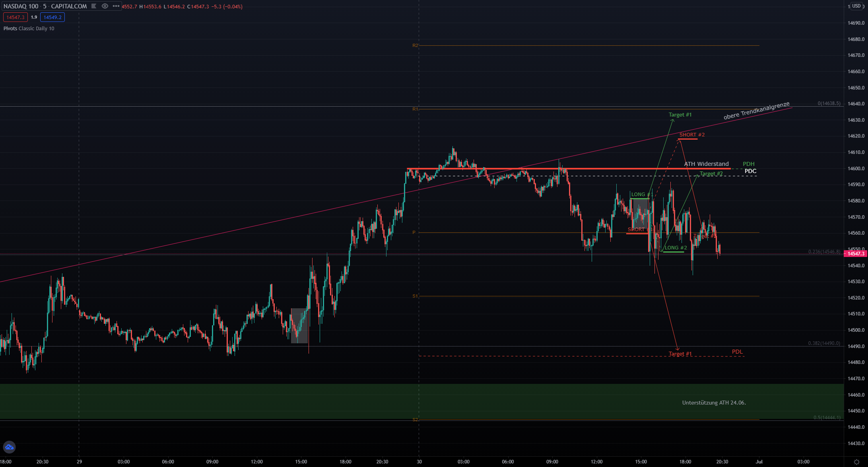Viewport: 868px width, 467px height.
Task: Click the red sell price 14547.3 button
Action: [16, 17]
